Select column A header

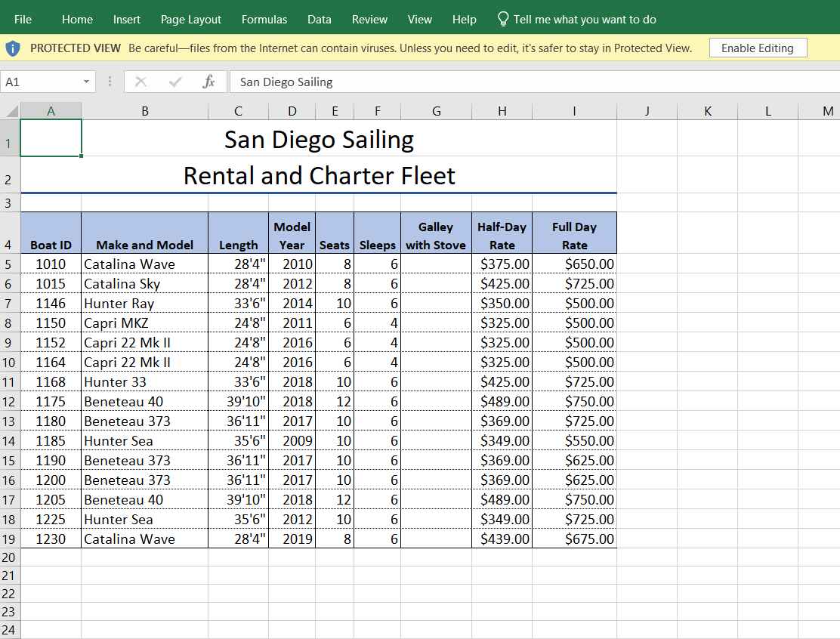(51, 111)
